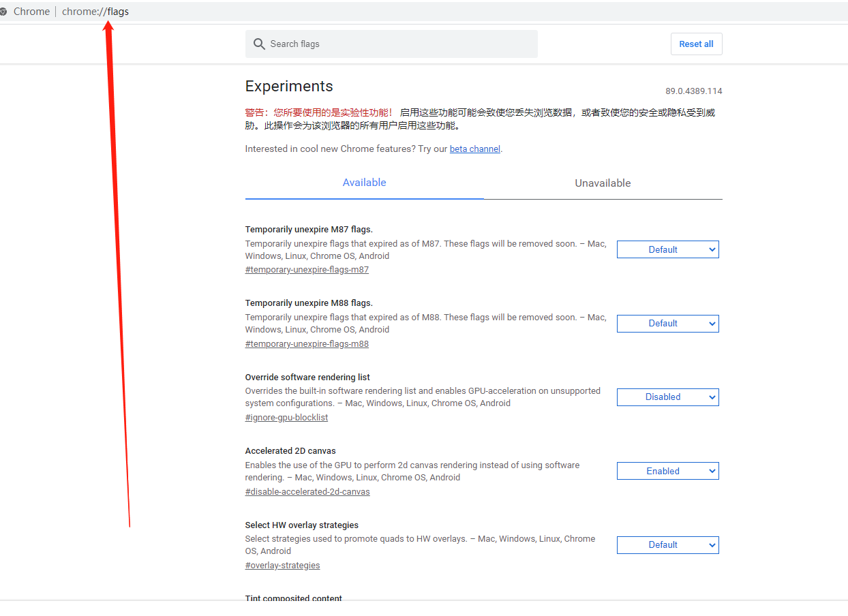Click the Reset all button
Screen dimensions: 848x616
point(696,44)
